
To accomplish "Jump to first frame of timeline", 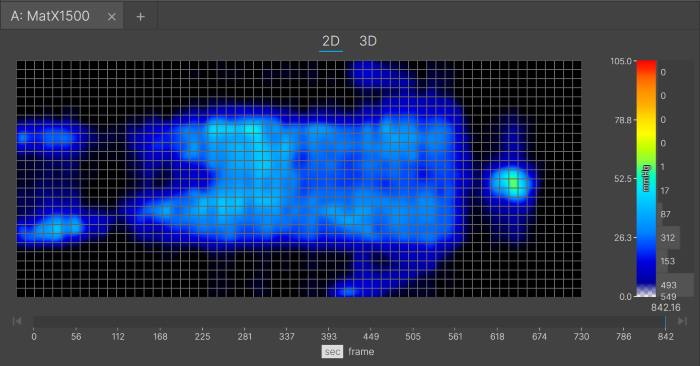I will [17, 321].
